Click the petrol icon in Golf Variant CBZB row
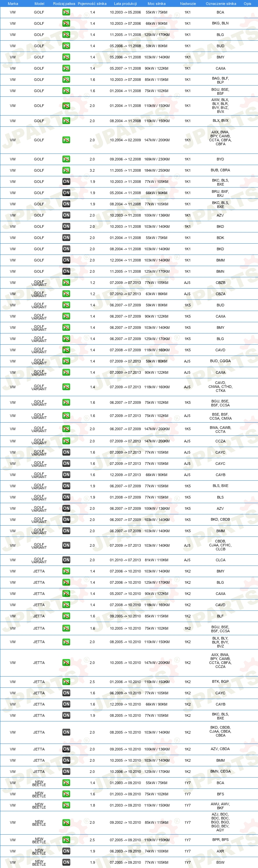This screenshot has height=868, width=258. (66, 283)
